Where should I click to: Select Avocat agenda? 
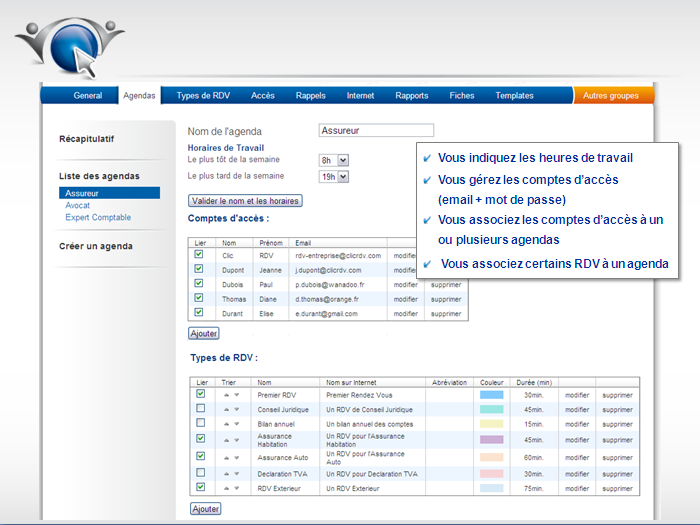point(77,205)
